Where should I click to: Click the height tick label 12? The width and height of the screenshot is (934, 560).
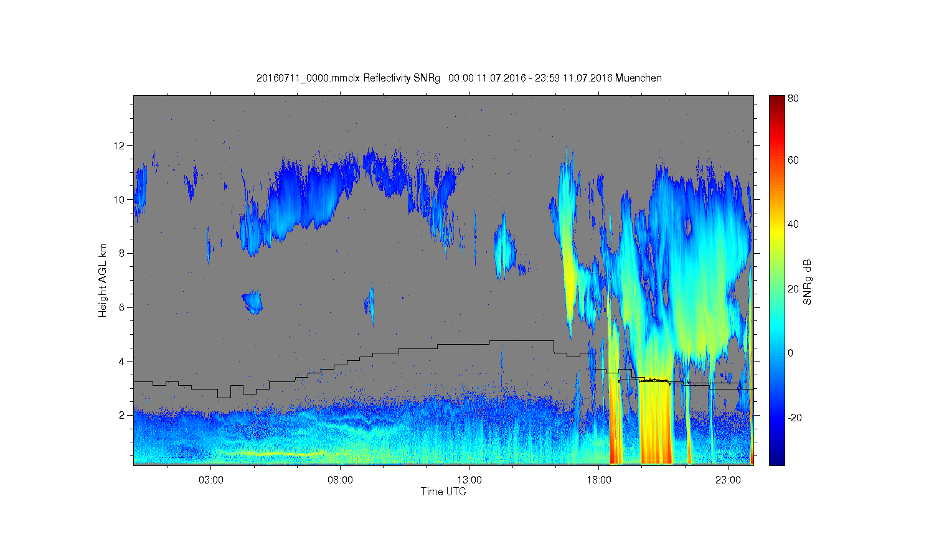120,146
